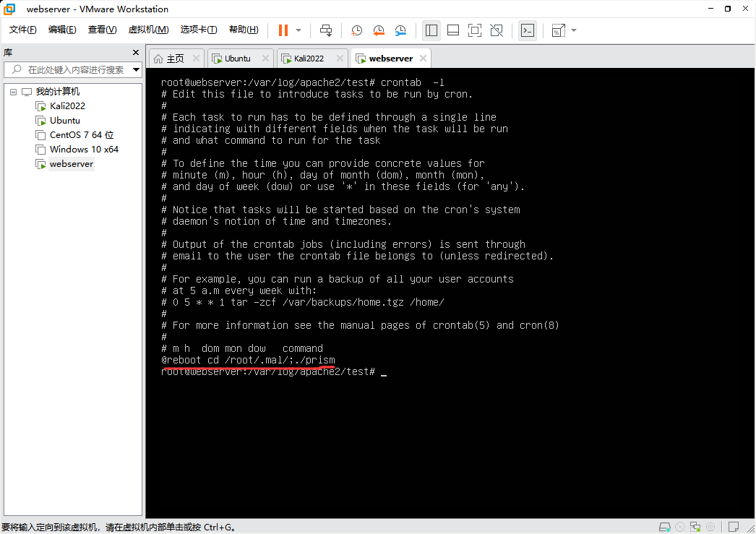Click inside the webserver terminal console
The image size is (756, 534).
pyautogui.click(x=450, y=293)
